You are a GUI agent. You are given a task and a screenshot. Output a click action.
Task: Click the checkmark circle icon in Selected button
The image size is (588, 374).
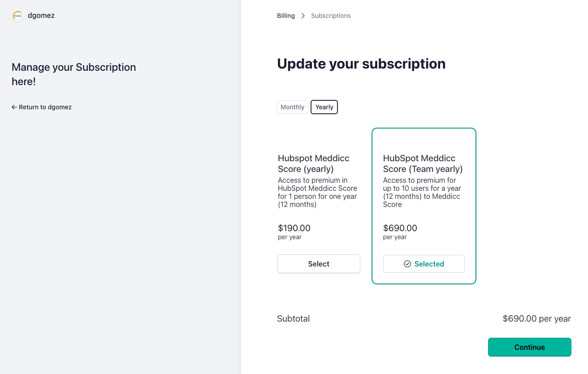407,264
